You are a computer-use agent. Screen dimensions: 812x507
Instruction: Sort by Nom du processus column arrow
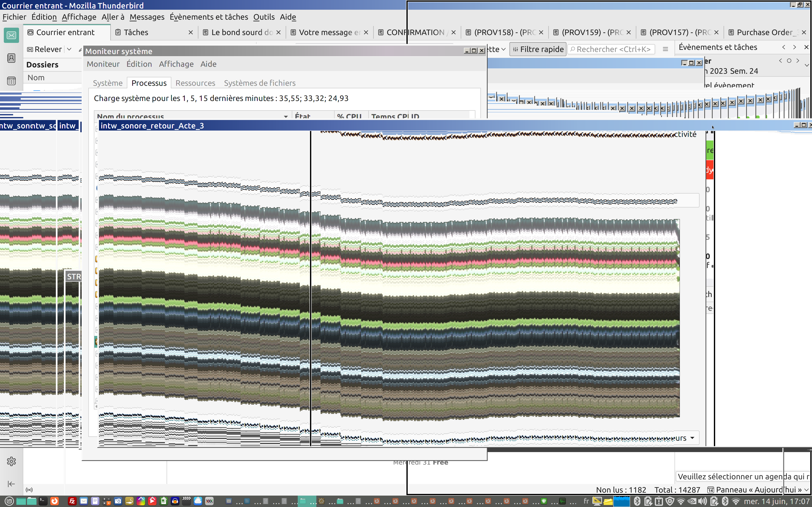pos(285,116)
